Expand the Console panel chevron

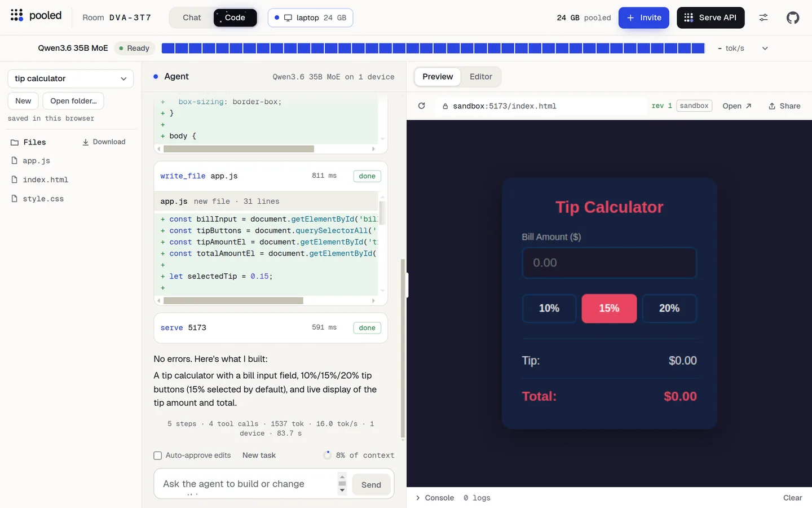[x=418, y=497]
